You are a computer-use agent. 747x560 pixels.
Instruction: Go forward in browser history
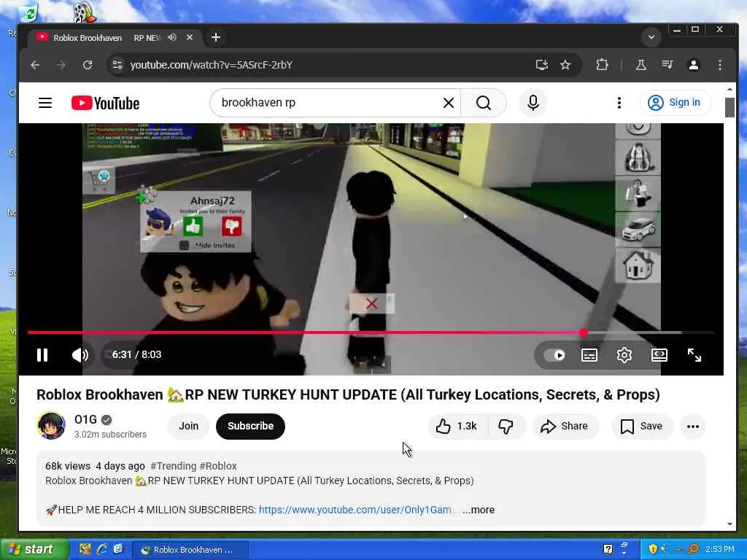pyautogui.click(x=61, y=65)
